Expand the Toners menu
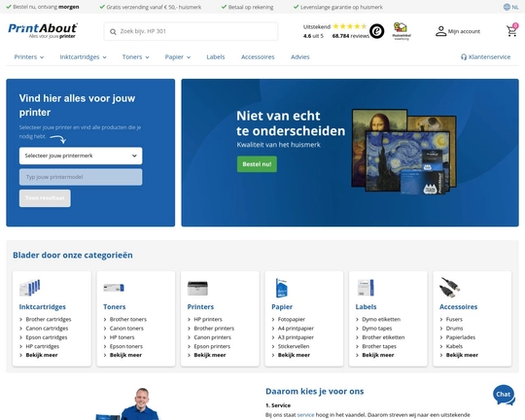This screenshot has height=420, width=525. point(135,57)
